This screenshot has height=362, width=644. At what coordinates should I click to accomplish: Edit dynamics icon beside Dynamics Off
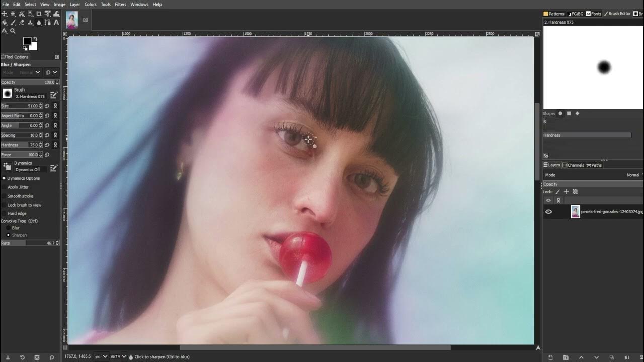(54, 168)
